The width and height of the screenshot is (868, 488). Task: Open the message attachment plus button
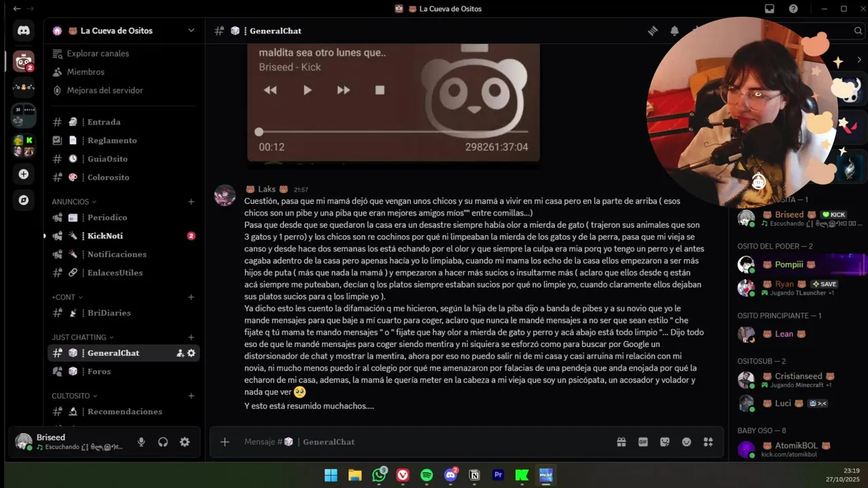225,442
